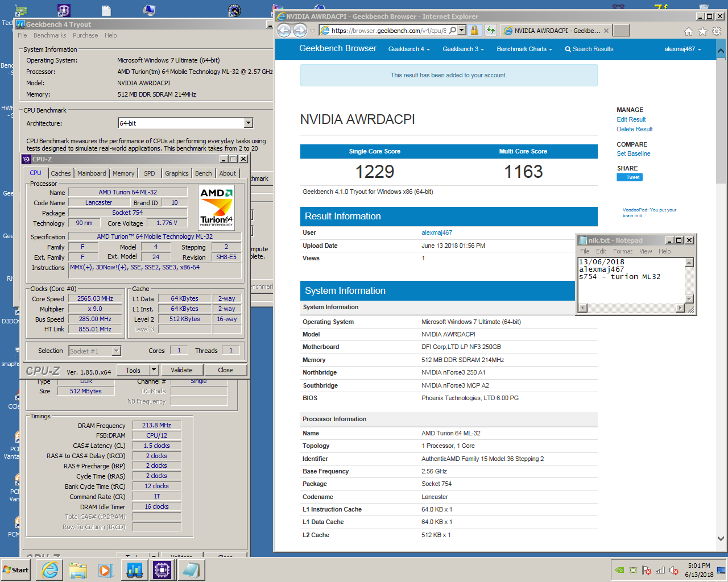Screen dimensions: 728x582
Task: Click the Notepad vertical scroll up arrow
Action: (x=689, y=263)
